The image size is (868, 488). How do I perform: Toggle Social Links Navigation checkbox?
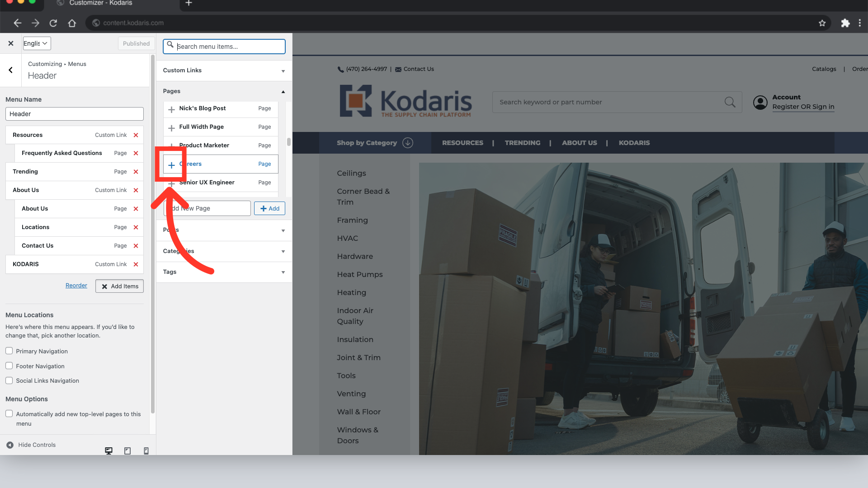9,380
